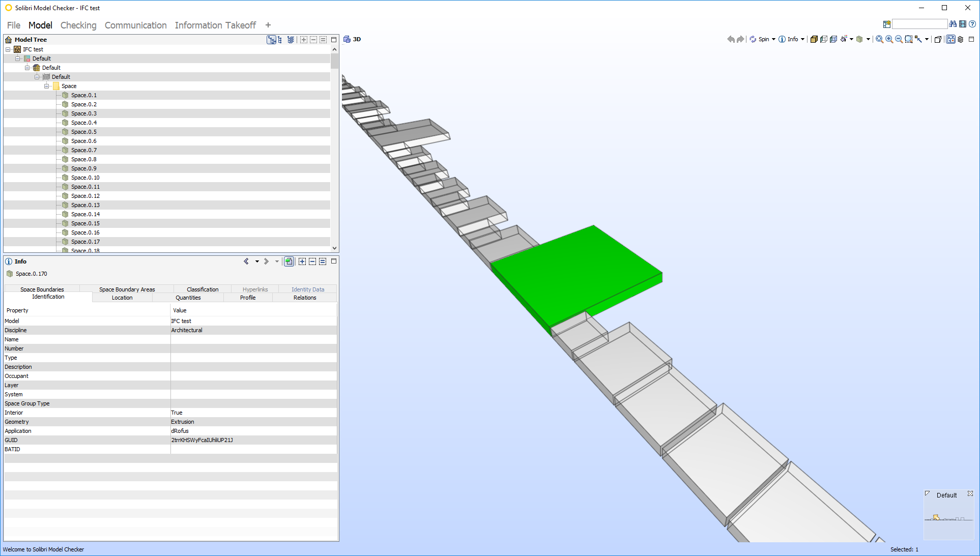Image resolution: width=980 pixels, height=556 pixels.
Task: Toggle the navigation map button in 3D toolbar
Action: 950,39
